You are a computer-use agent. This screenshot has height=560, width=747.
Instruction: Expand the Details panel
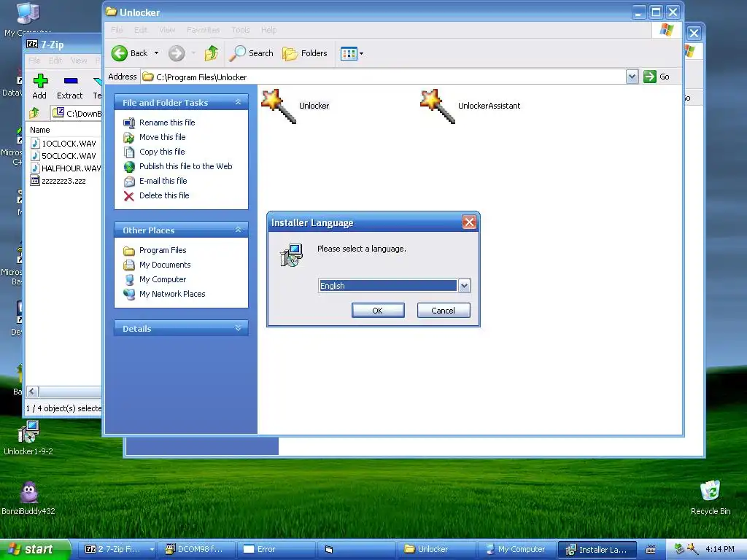point(239,329)
